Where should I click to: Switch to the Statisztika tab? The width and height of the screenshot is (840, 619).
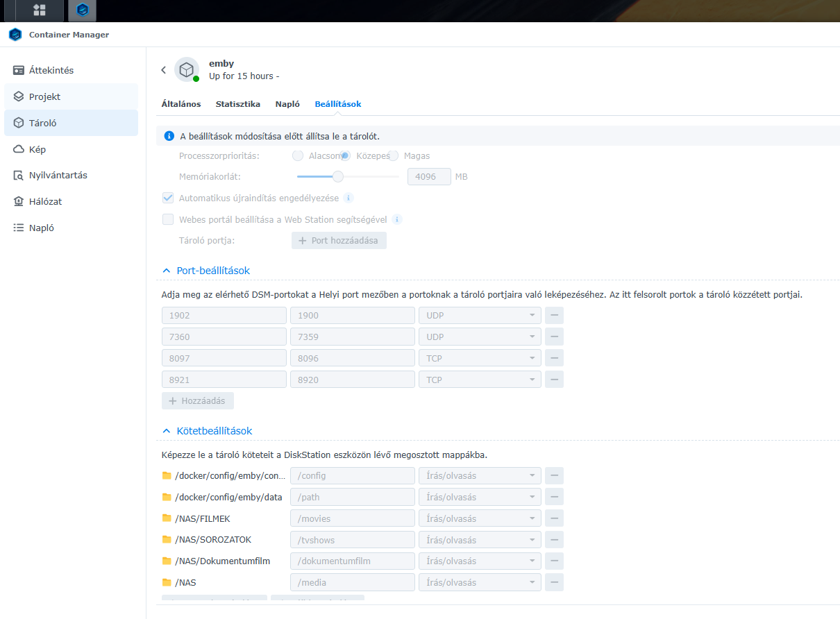238,104
